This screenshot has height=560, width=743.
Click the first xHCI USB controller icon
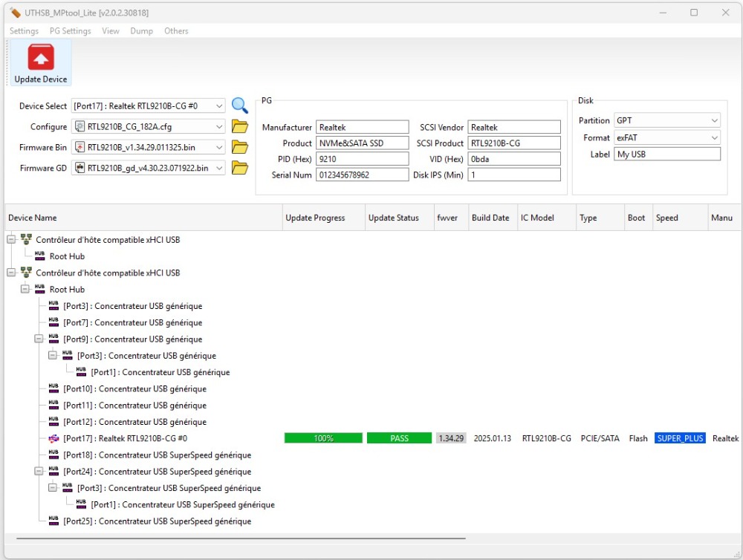[x=27, y=240]
